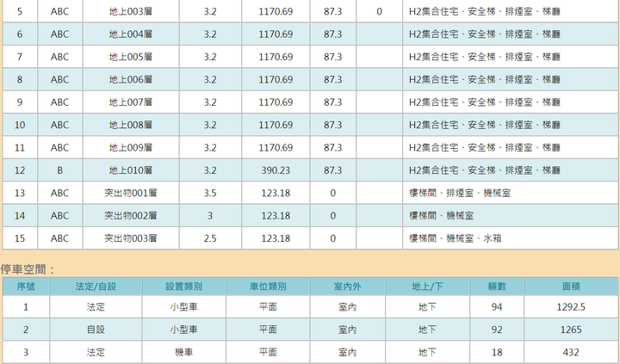This screenshot has width=620, height=364.
Task: Click the 突出物003層 cell
Action: [x=131, y=238]
